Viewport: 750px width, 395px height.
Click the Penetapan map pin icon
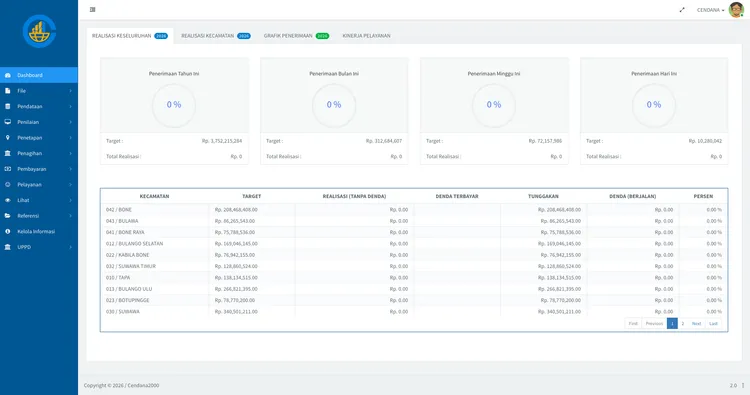[x=8, y=138]
